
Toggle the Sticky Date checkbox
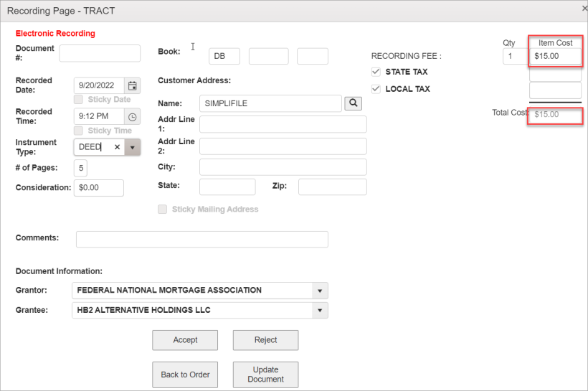(78, 100)
